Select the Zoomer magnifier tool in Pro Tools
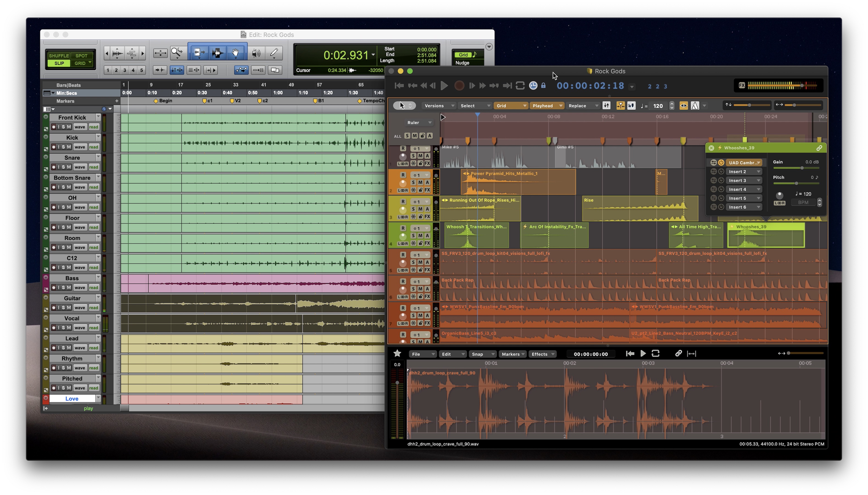This screenshot has width=868, height=495. [x=177, y=53]
